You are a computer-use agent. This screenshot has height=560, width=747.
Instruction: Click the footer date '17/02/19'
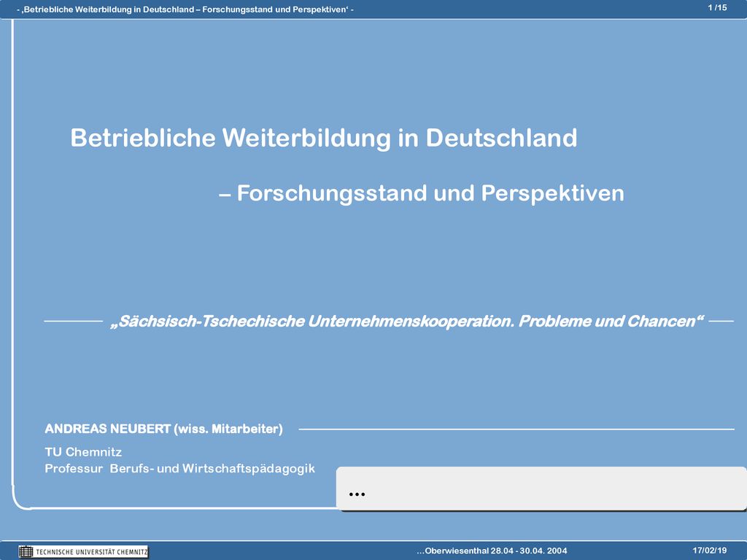pyautogui.click(x=710, y=551)
